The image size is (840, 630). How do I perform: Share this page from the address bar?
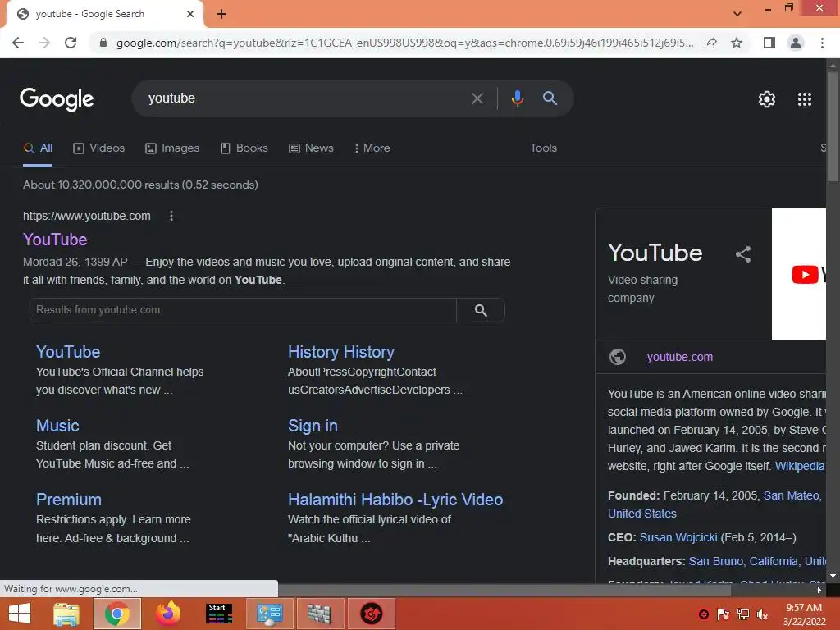[x=710, y=43]
